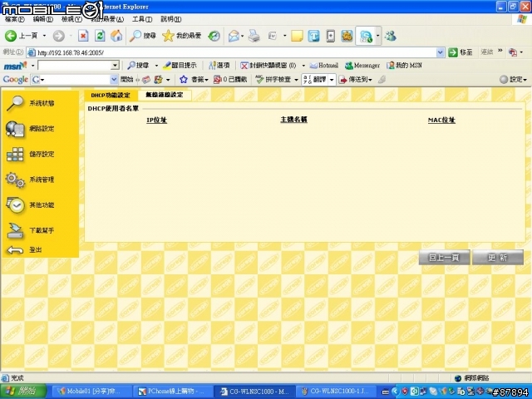Open Favorites star button

click(181, 36)
